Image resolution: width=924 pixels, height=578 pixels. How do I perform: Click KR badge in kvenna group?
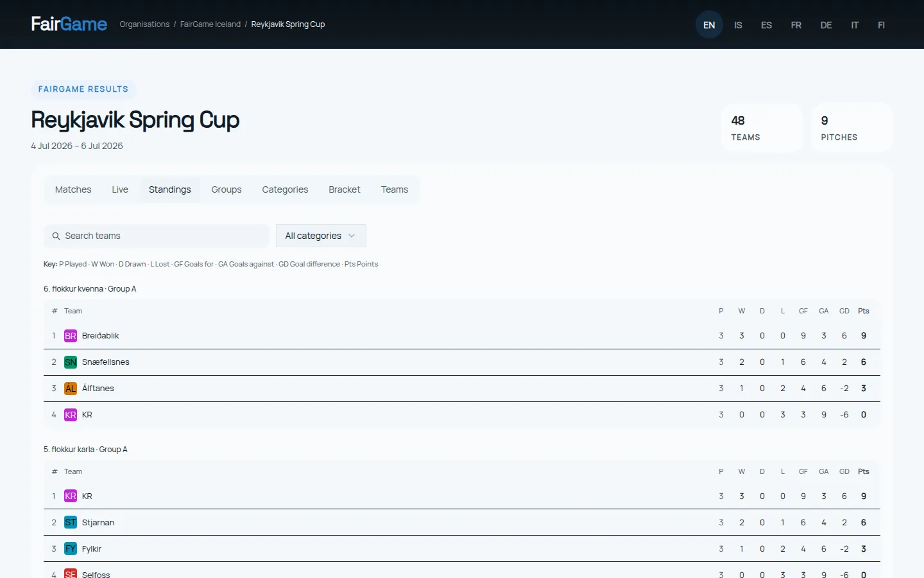click(x=71, y=415)
